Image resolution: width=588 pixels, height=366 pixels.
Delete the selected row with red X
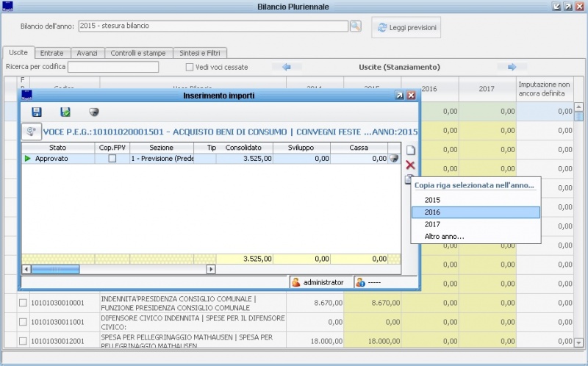pyautogui.click(x=410, y=165)
